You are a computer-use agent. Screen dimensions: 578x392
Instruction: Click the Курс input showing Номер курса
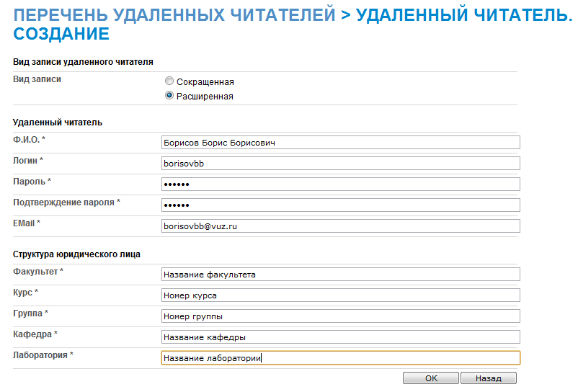341,295
